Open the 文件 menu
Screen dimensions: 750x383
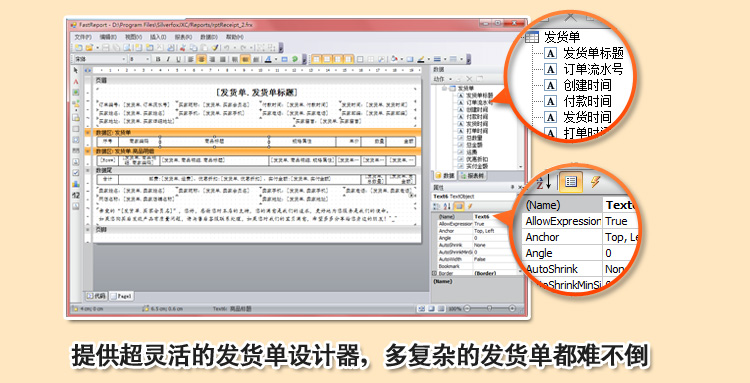(x=83, y=37)
